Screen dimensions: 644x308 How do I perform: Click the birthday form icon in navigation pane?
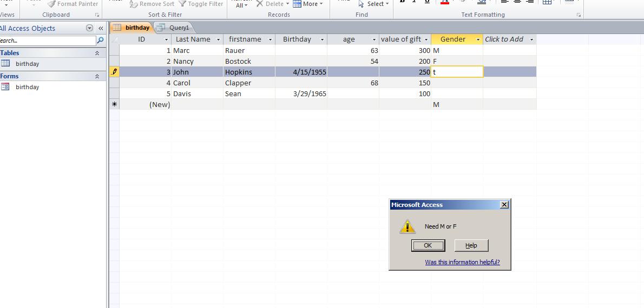click(x=5, y=86)
